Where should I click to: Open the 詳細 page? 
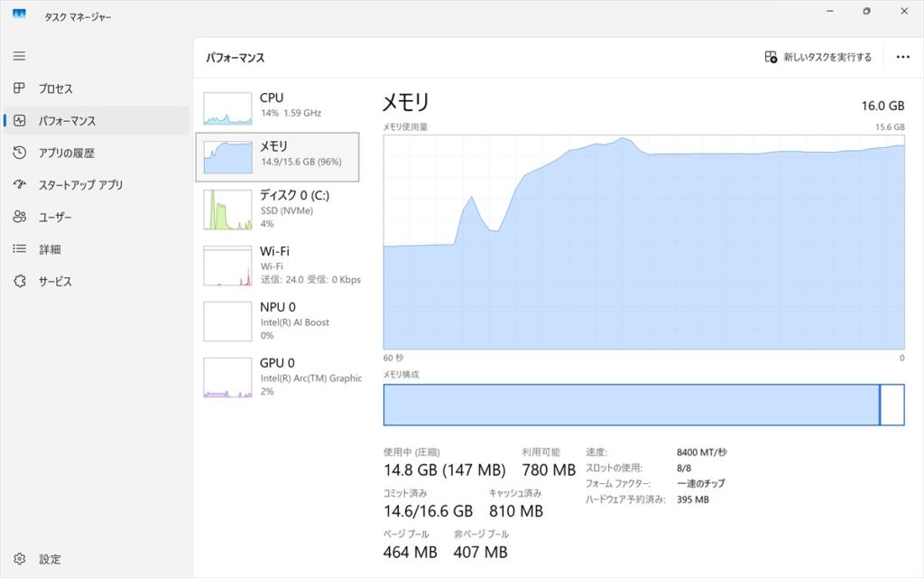click(96, 249)
